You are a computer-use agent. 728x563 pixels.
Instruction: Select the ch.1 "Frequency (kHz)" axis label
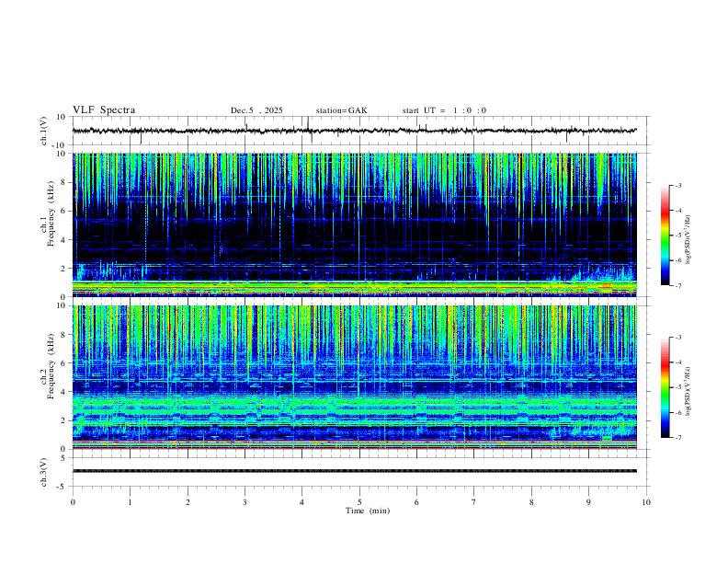51,212
